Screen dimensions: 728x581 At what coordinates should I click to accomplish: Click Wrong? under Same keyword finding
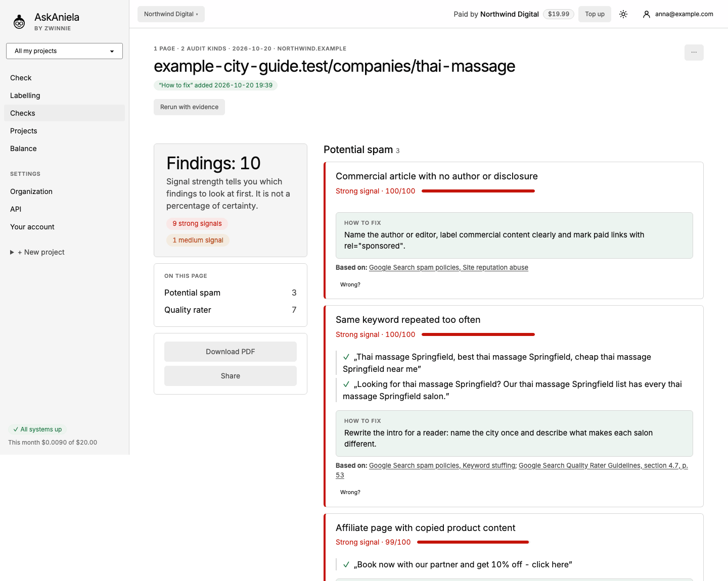(x=350, y=492)
